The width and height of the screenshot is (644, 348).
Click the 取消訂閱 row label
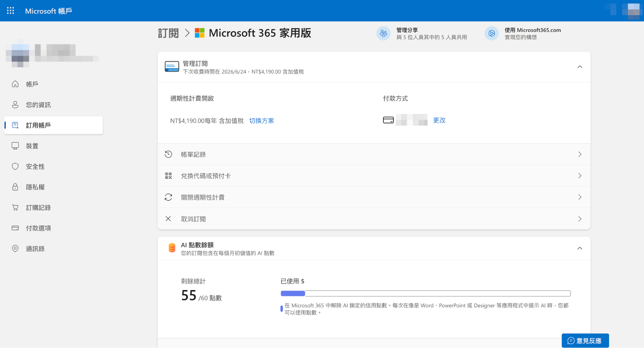tap(193, 219)
